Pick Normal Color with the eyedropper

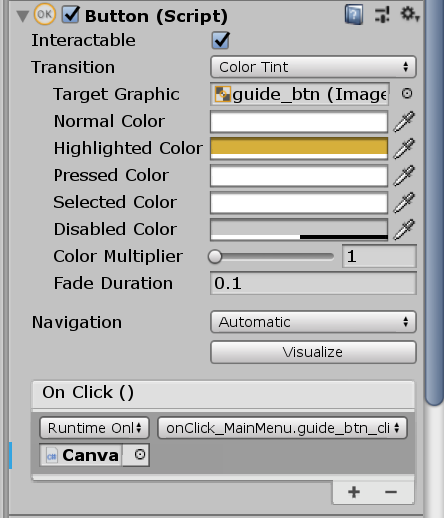click(404, 121)
